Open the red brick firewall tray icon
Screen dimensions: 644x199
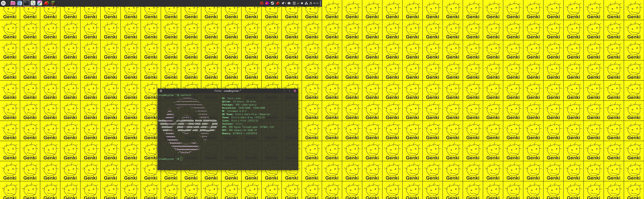[x=262, y=3]
